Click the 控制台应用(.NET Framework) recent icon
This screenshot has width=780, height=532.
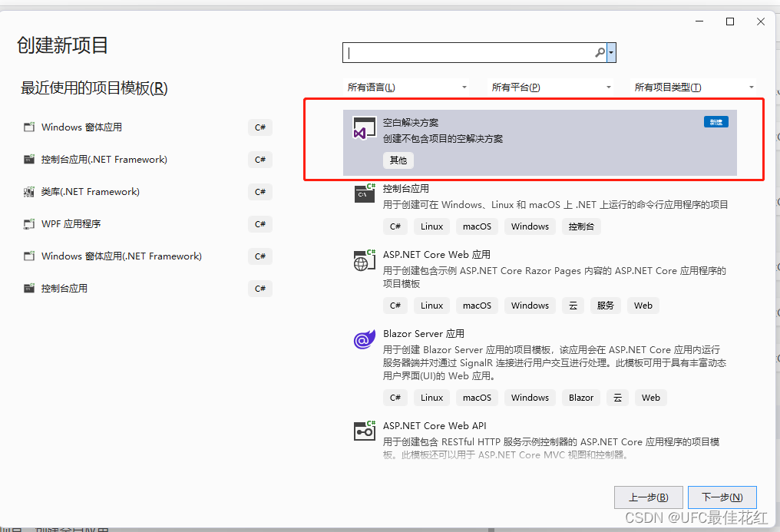(29, 160)
